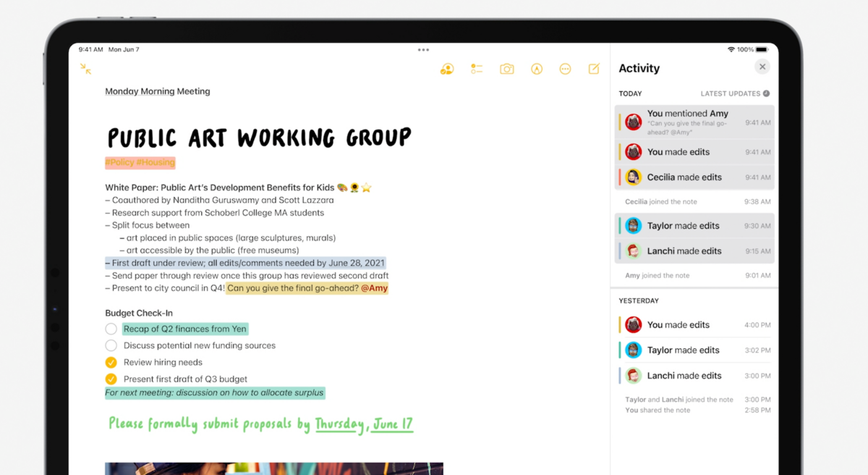868x475 pixels.
Task: Click the "White Paper: Public Art's Development Benefits" line
Action: coord(238,188)
